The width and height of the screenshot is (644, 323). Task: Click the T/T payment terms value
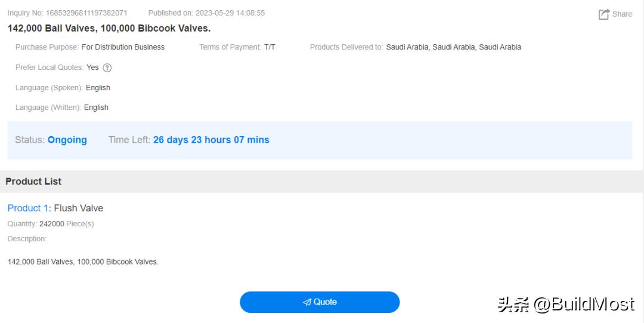point(270,47)
